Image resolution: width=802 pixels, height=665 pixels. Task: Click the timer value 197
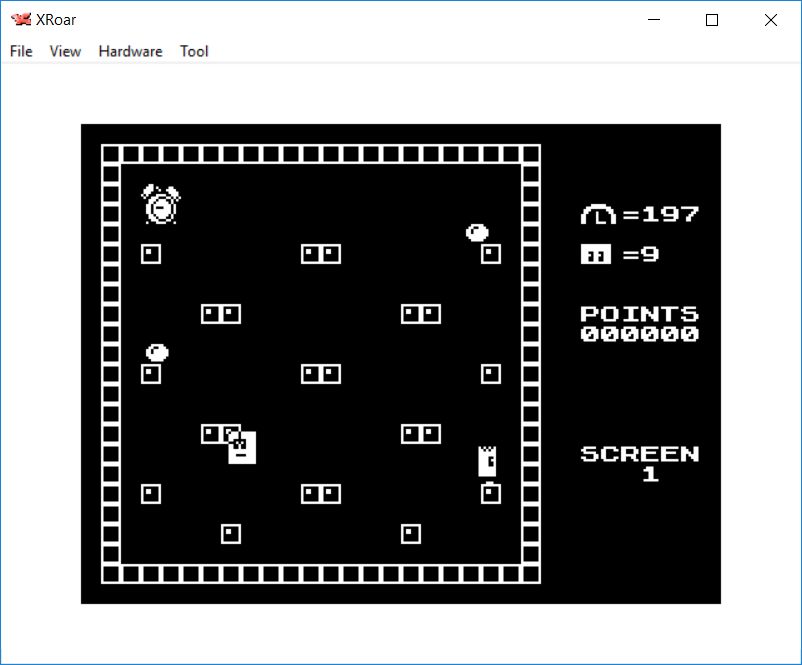(x=670, y=214)
